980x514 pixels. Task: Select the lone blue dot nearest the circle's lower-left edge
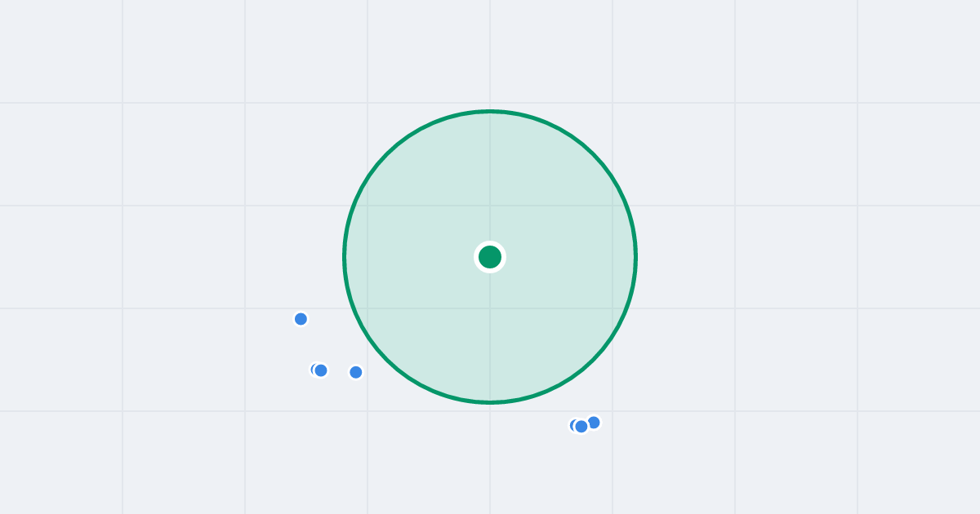coord(356,372)
